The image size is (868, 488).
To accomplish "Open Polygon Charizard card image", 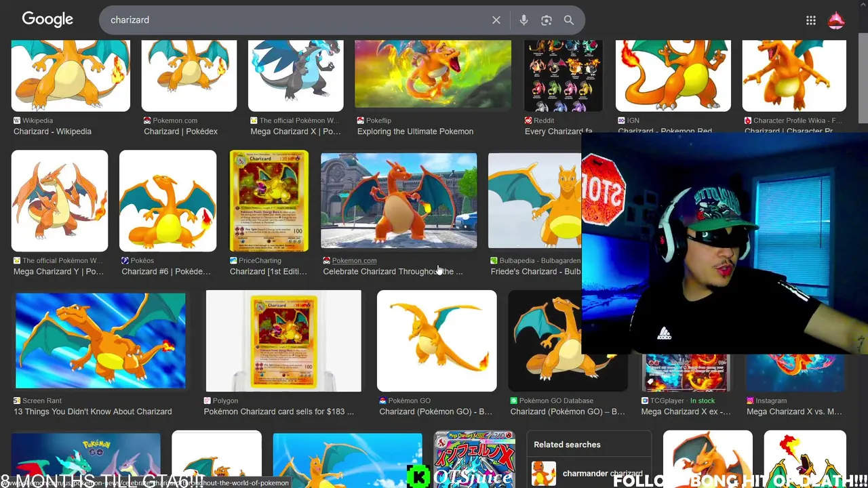I will click(283, 341).
